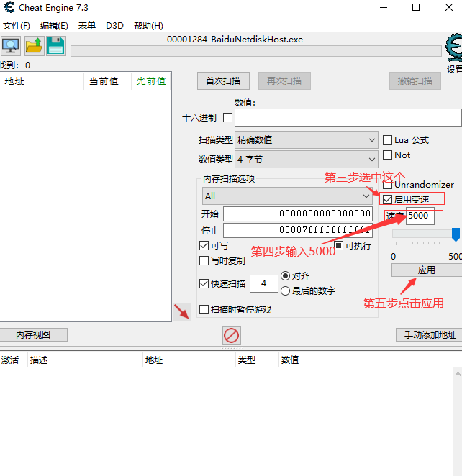Click the 首次扫描 button

point(223,81)
